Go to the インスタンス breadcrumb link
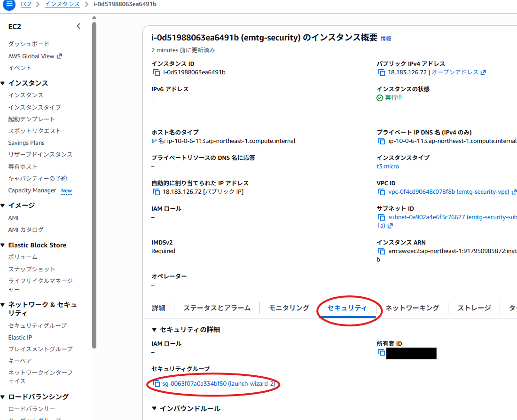Viewport: 517px width, 420px height. (x=63, y=4)
